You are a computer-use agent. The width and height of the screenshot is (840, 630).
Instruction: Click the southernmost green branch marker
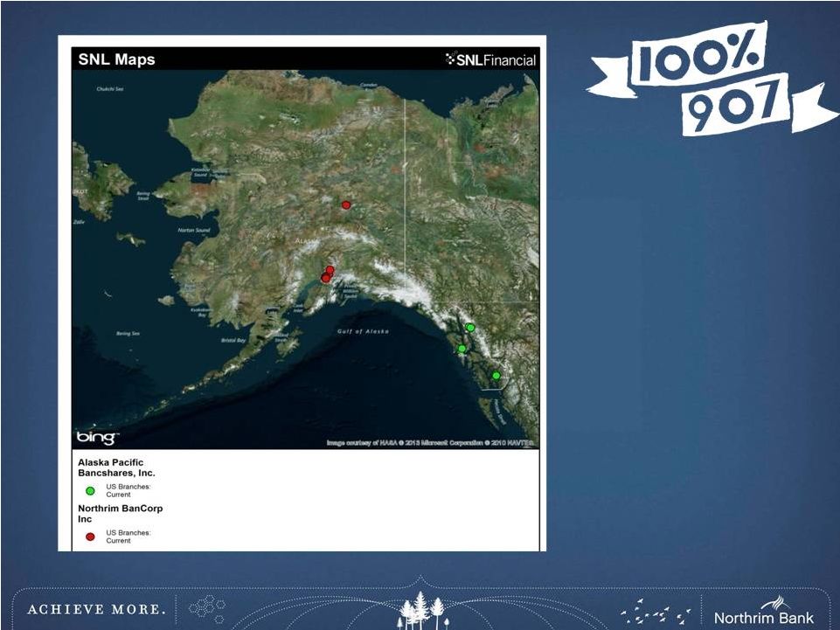496,376
